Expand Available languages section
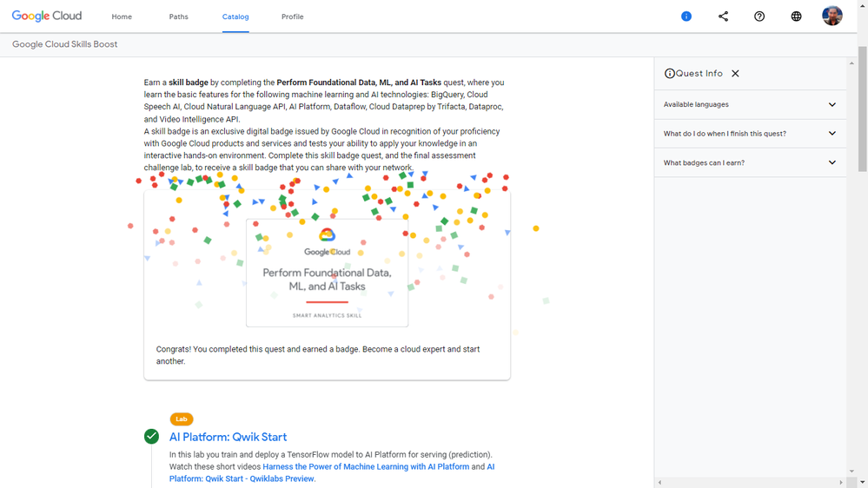The width and height of the screenshot is (868, 488). click(750, 104)
